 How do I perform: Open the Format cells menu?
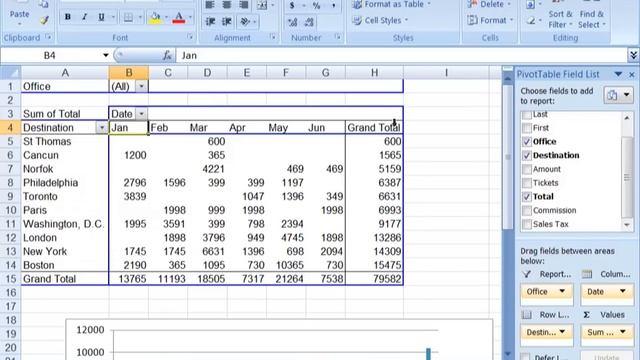[x=490, y=20]
